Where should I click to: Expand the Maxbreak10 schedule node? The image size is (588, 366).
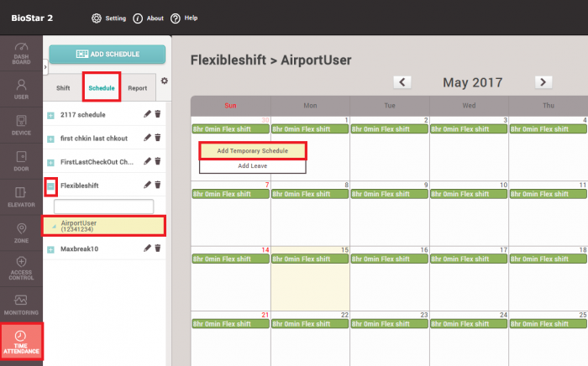51,249
